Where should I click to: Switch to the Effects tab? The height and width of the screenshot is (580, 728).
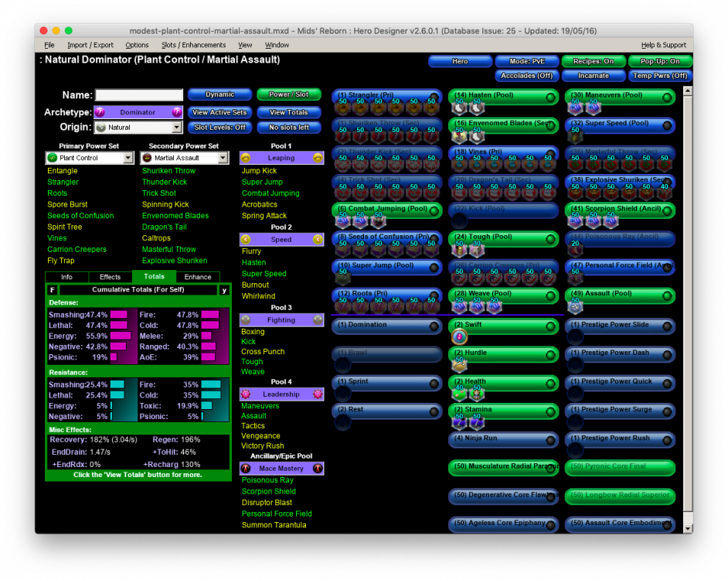tap(110, 277)
